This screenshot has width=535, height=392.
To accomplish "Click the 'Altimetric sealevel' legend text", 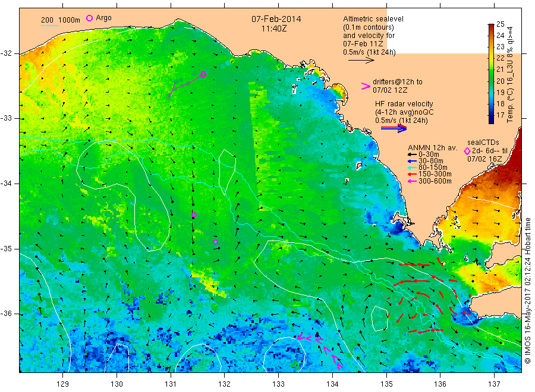I will tap(373, 19).
